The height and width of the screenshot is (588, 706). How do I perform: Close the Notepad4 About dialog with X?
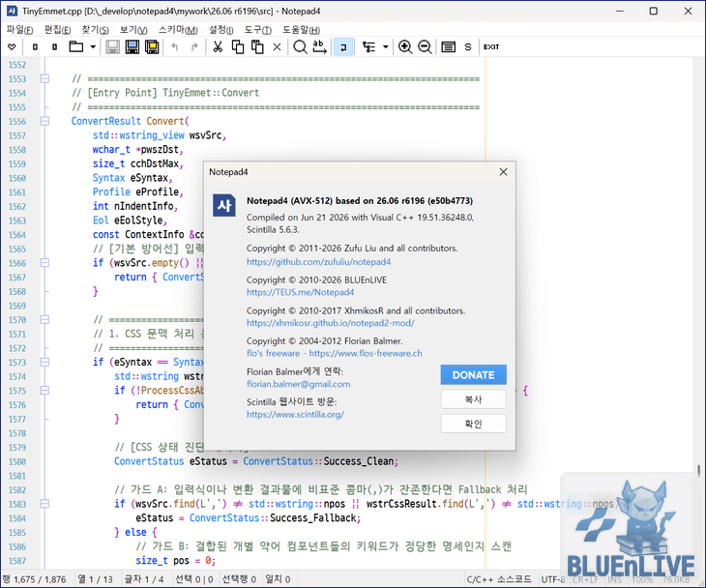click(x=503, y=172)
